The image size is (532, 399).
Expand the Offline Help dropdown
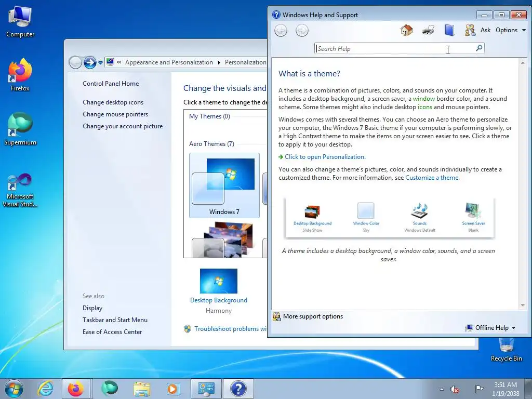[x=490, y=328]
